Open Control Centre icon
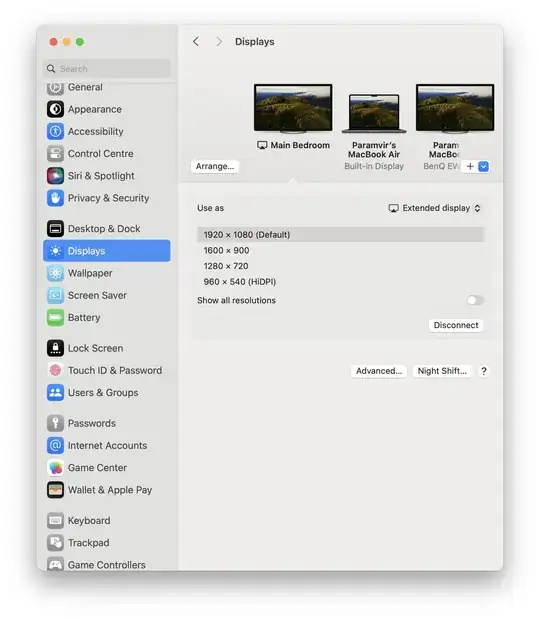The height and width of the screenshot is (619, 540). click(55, 154)
